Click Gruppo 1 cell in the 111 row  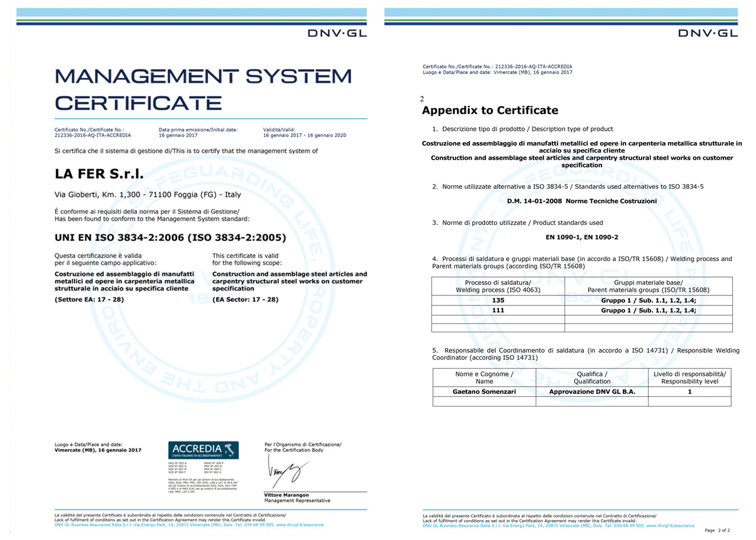click(x=648, y=310)
